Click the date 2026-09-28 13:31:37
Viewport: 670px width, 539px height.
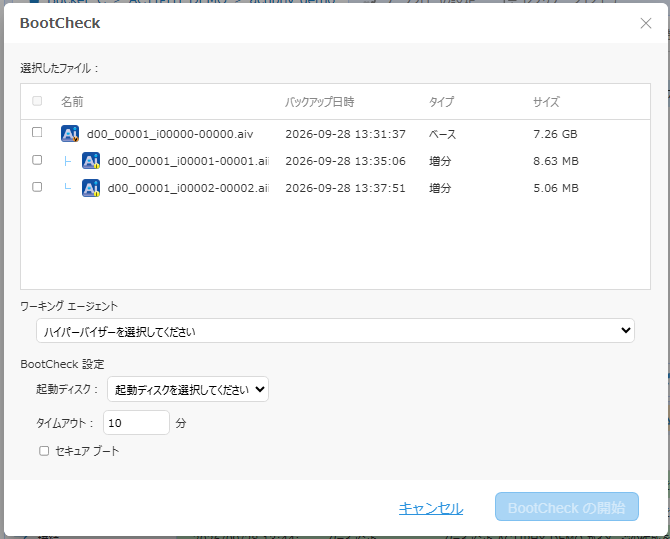(345, 134)
